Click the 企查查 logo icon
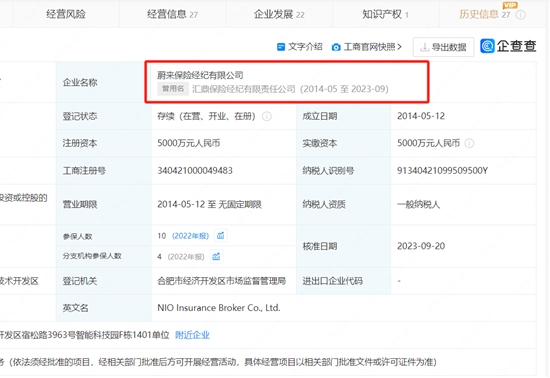550x378 pixels. tap(487, 46)
